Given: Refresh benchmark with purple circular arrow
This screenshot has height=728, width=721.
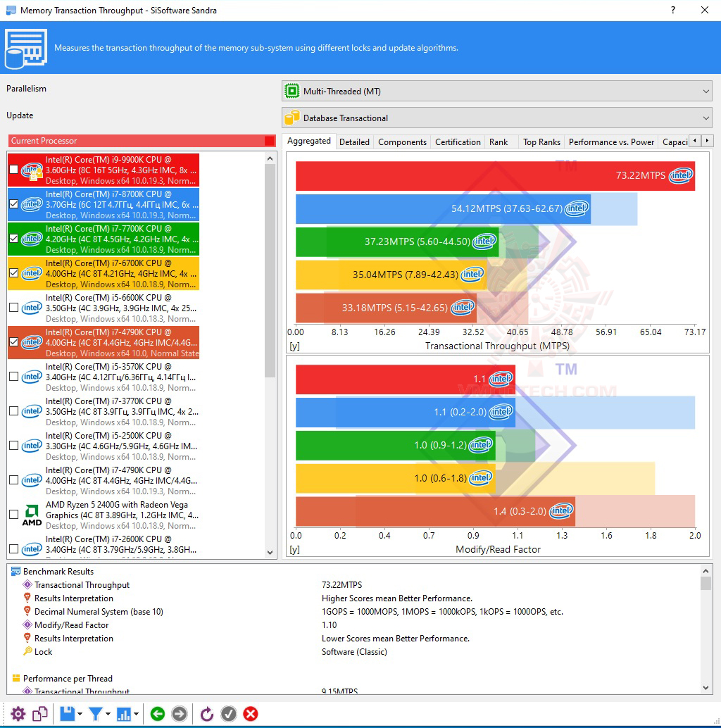Looking at the screenshot, I should 206,714.
